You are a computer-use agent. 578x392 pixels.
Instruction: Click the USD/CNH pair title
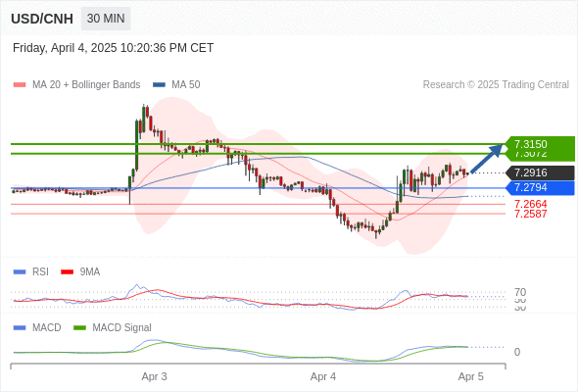pyautogui.click(x=42, y=19)
